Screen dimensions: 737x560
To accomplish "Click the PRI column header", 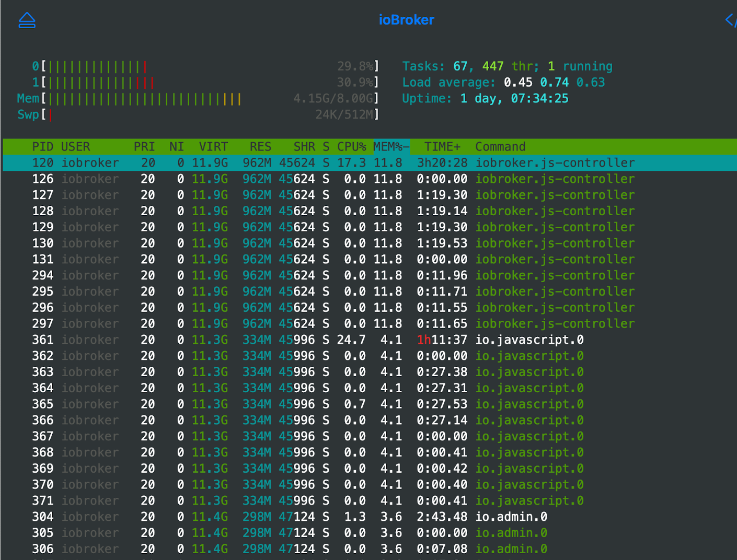I will click(x=144, y=147).
